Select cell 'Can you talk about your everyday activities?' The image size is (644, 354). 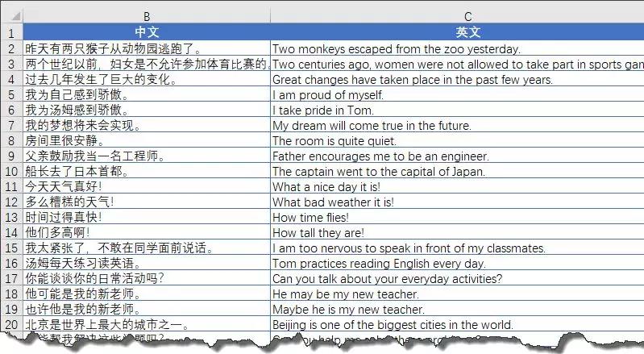[457, 278]
